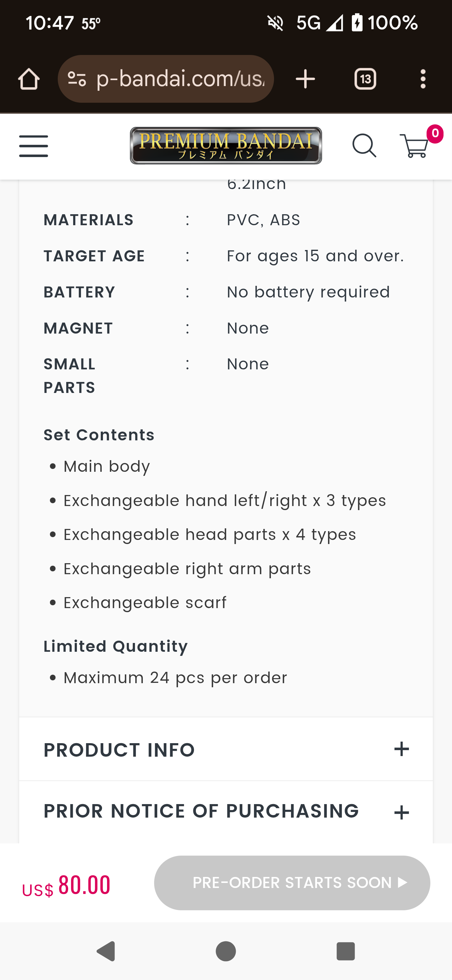Open site info icon in address bar

coord(77,79)
